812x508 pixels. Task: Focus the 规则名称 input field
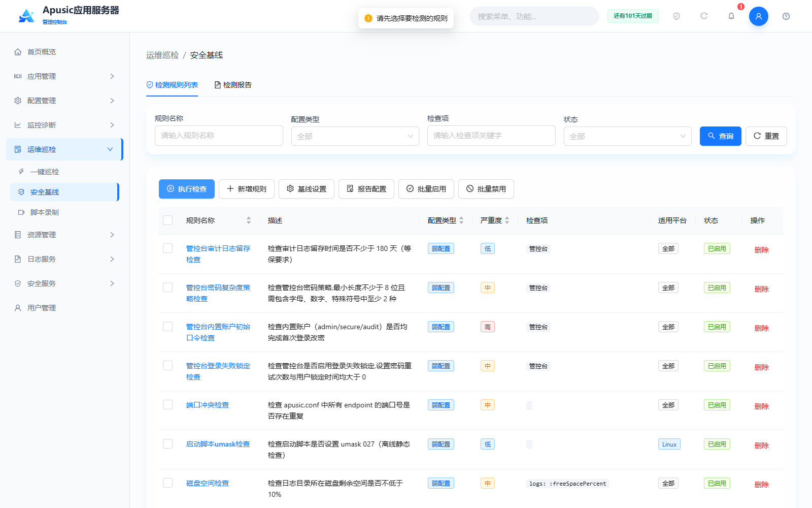click(219, 136)
